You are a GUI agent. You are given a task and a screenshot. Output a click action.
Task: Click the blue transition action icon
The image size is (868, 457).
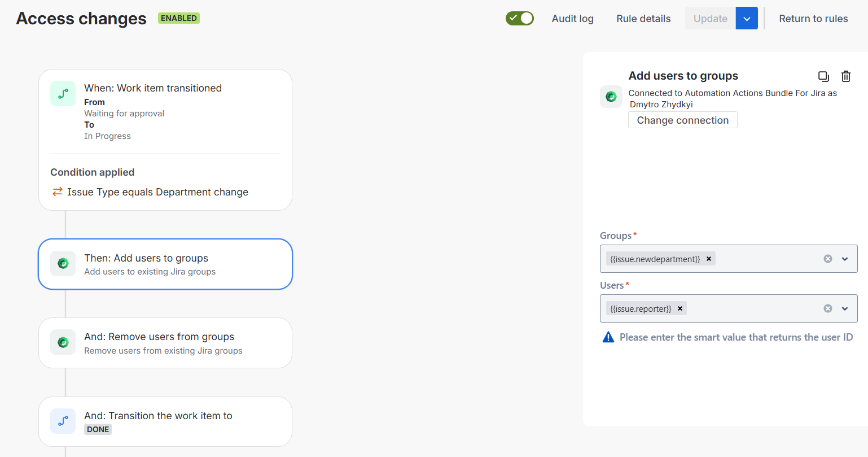(63, 421)
